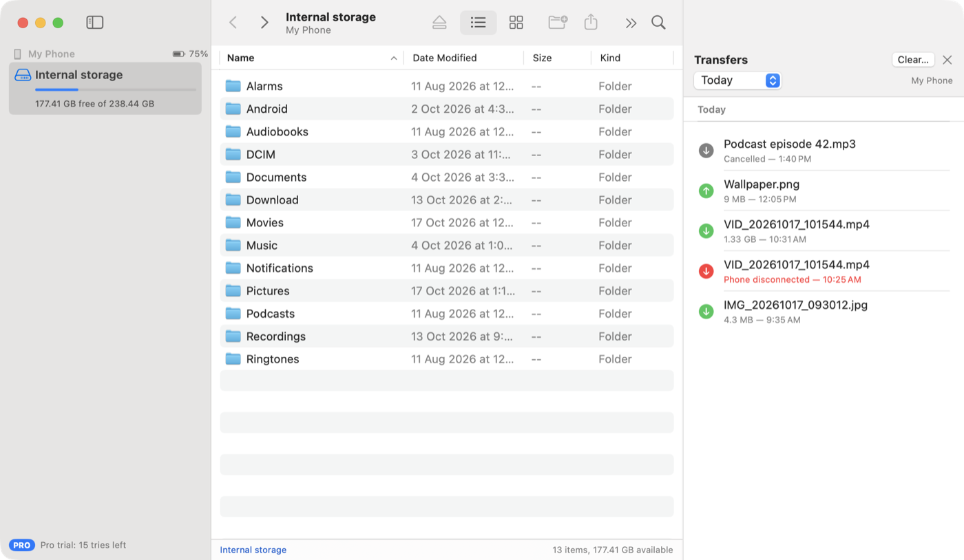Select the Download folder icon
Viewport: 964px width, 560px height.
click(x=233, y=200)
